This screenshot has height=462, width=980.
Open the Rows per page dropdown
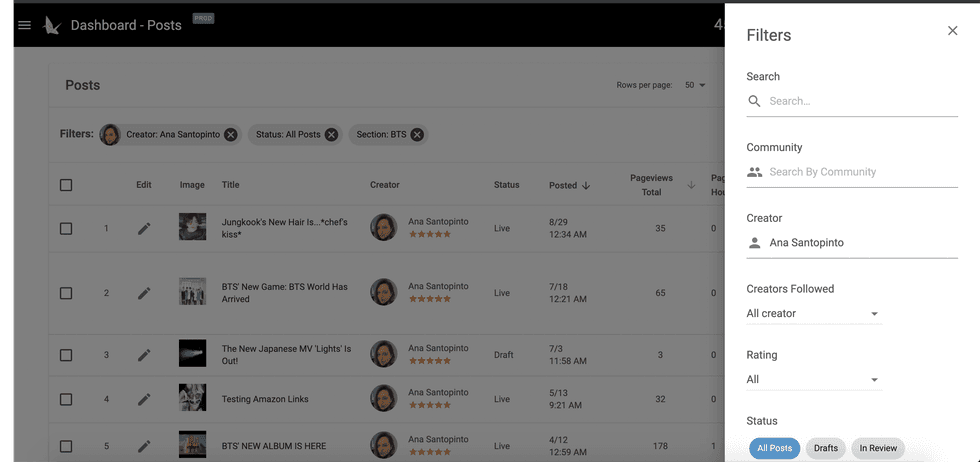click(x=695, y=85)
